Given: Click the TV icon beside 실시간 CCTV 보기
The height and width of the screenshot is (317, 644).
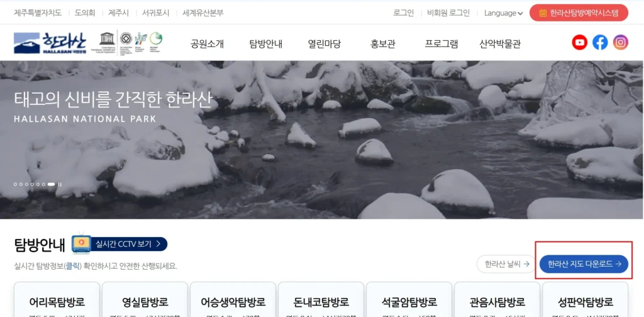Looking at the screenshot, I should [x=81, y=244].
